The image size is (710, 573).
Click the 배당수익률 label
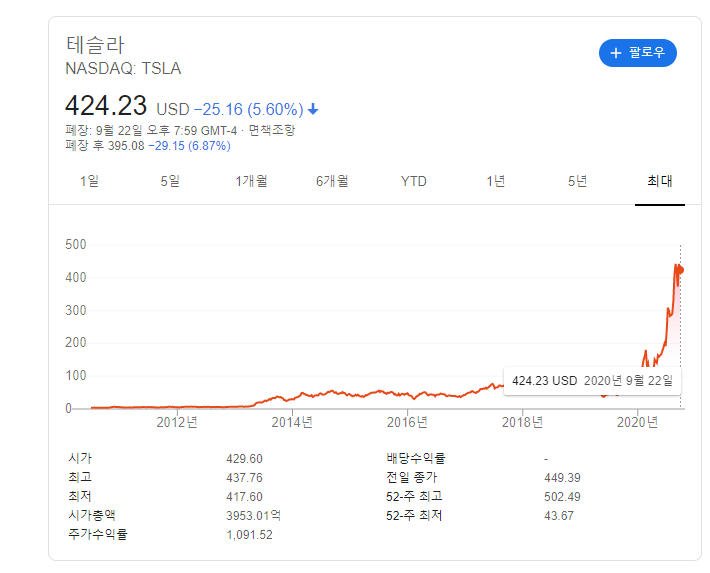[416, 458]
